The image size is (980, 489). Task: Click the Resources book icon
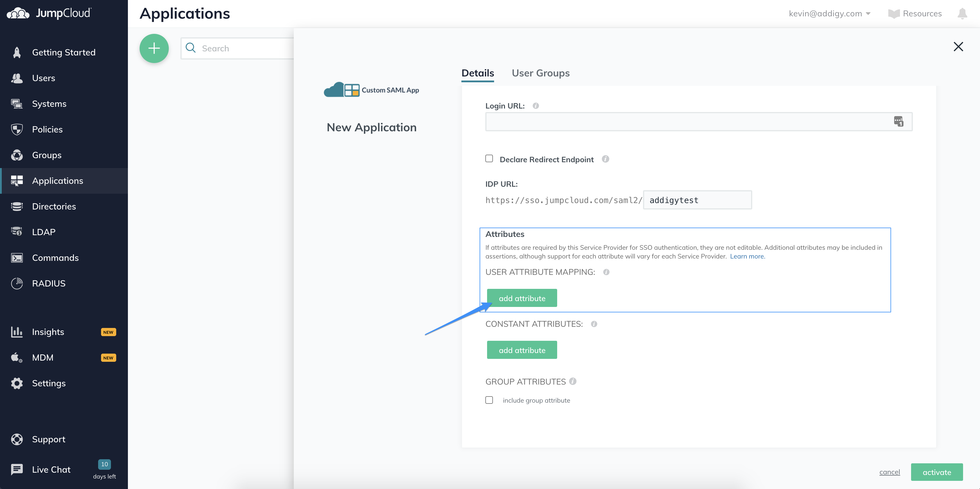tap(894, 14)
